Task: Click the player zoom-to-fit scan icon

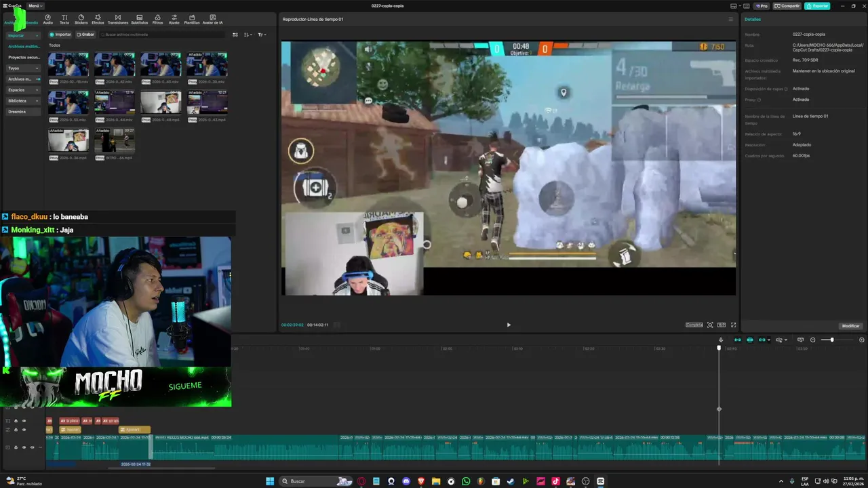Action: 710,325
